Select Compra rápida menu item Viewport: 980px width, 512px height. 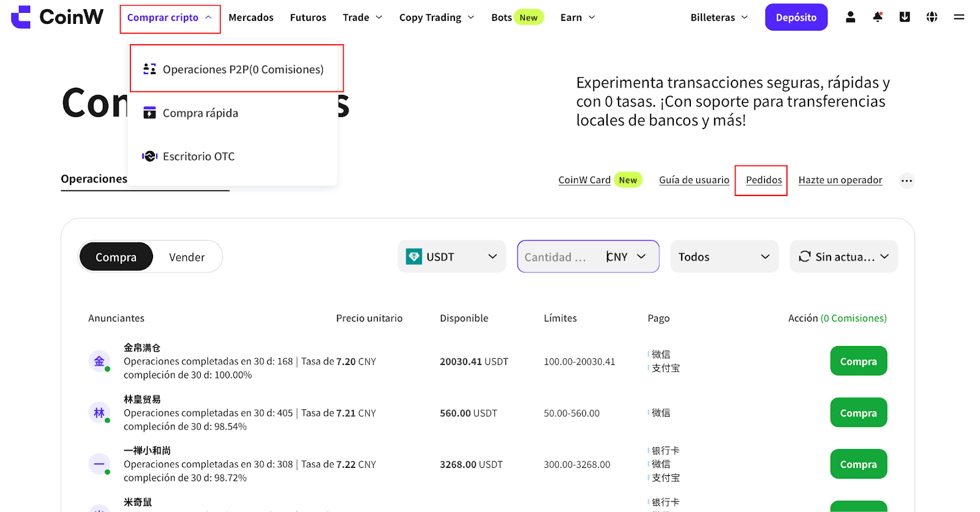[233, 113]
